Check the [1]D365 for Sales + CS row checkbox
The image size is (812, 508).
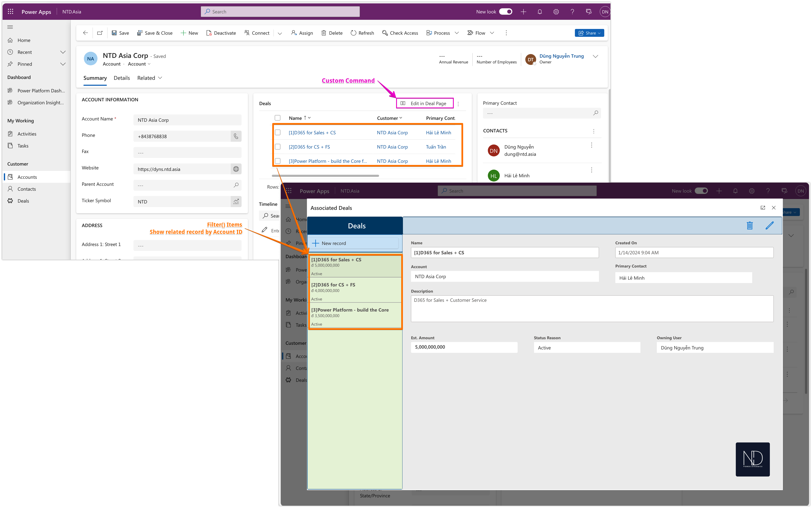[278, 132]
